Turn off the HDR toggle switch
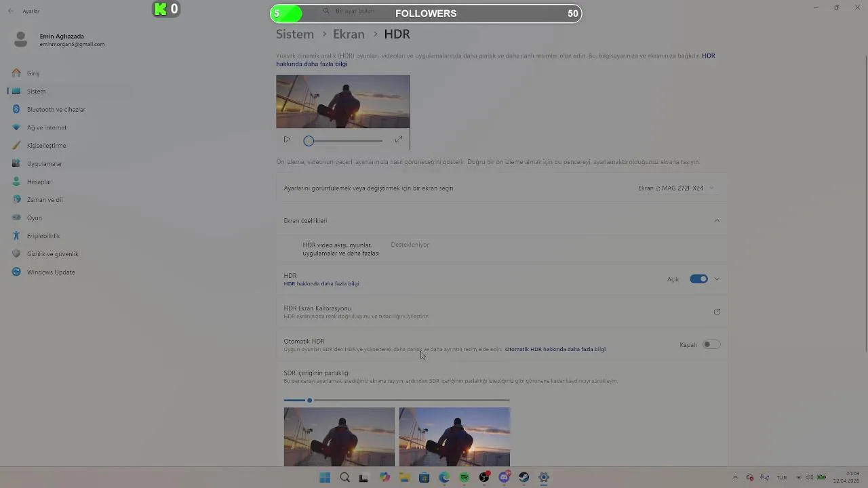The height and width of the screenshot is (488, 868). click(698, 279)
